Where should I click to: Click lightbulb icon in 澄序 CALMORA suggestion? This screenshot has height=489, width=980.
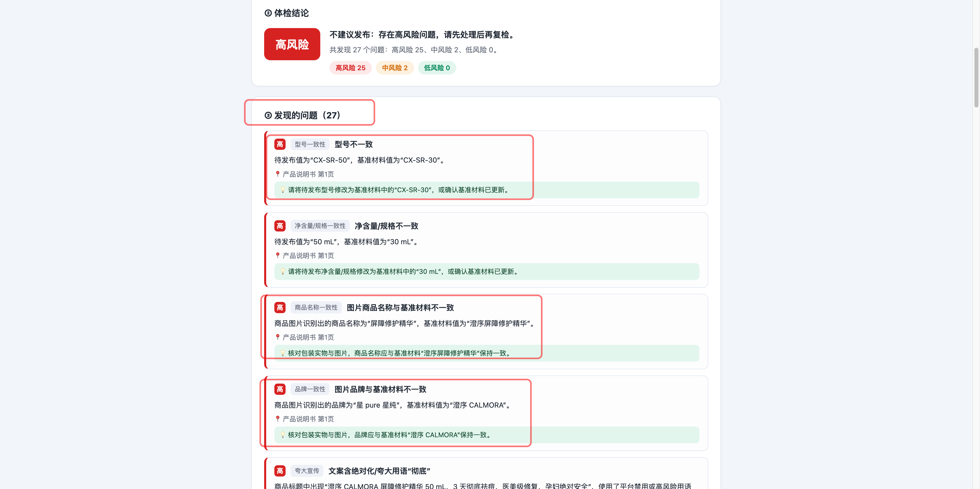283,435
